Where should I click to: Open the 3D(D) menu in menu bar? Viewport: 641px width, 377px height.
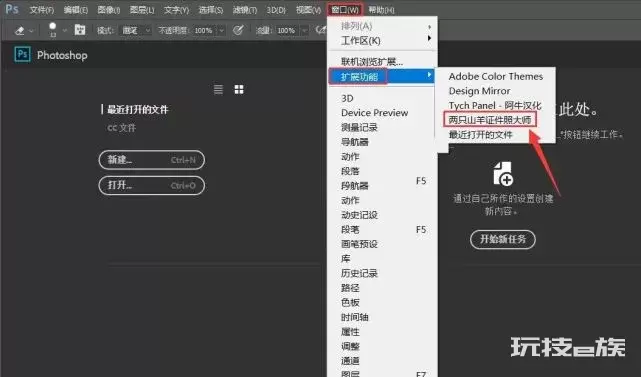[276, 9]
